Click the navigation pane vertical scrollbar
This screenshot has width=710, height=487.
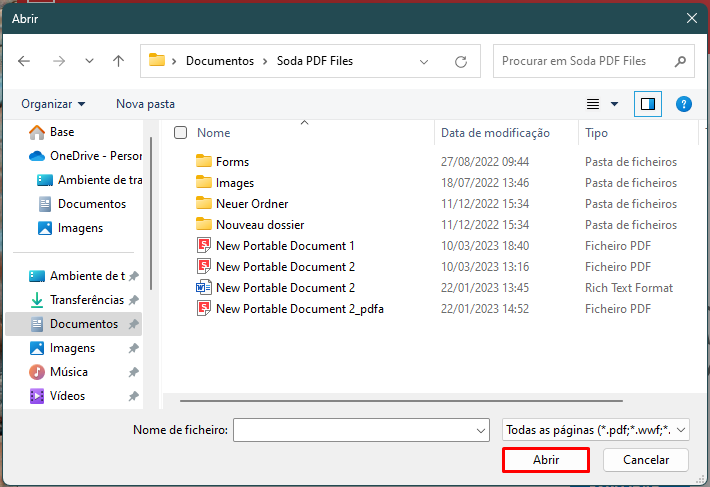point(151,213)
